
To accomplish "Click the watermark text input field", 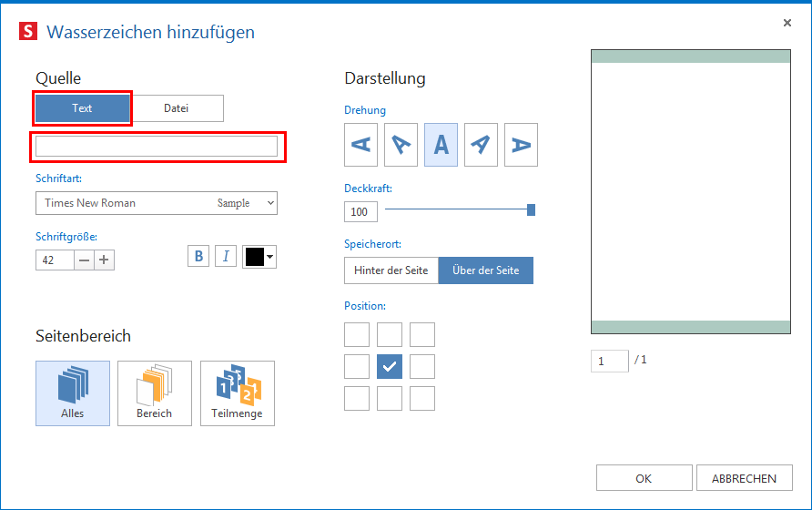I will [x=157, y=146].
